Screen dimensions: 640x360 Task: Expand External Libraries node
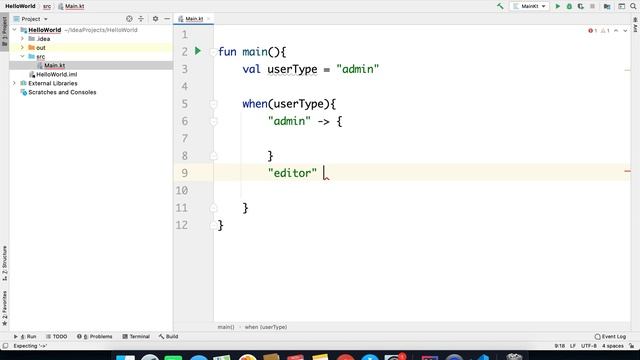point(15,83)
